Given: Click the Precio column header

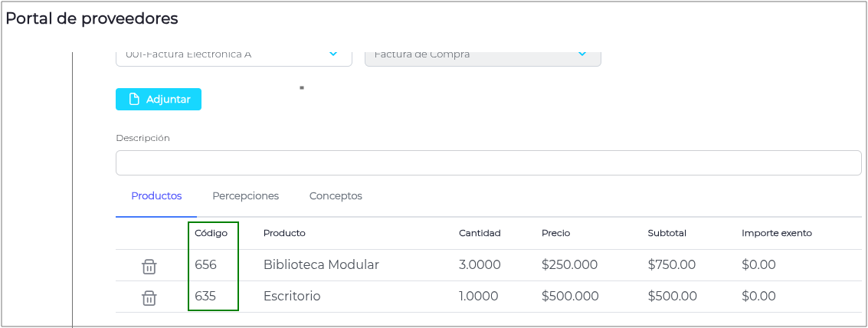Looking at the screenshot, I should point(555,233).
